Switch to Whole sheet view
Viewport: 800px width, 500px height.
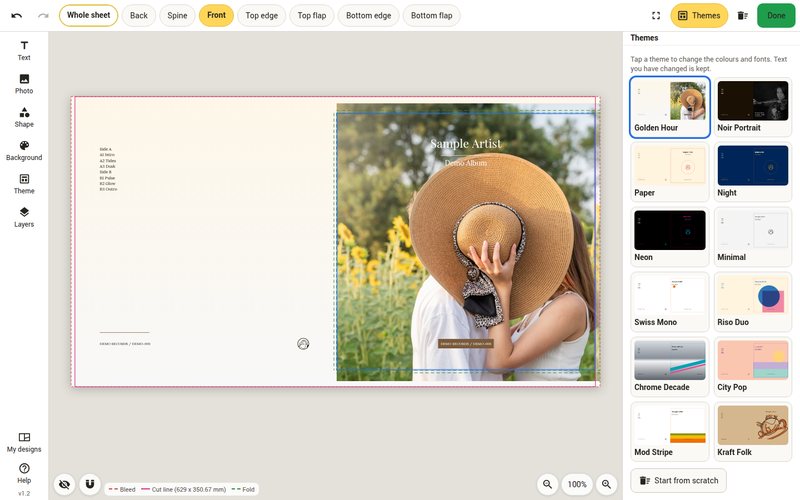pyautogui.click(x=88, y=15)
